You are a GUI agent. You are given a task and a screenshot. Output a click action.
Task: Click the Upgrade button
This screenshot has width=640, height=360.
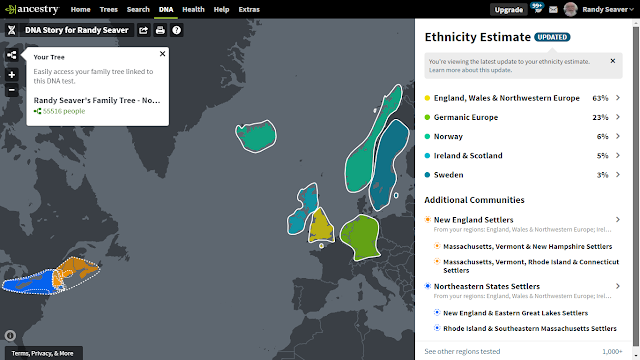(509, 10)
